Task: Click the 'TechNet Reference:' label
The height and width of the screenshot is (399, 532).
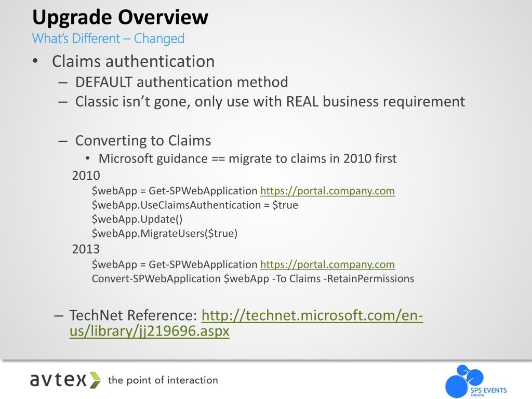Action: [134, 315]
